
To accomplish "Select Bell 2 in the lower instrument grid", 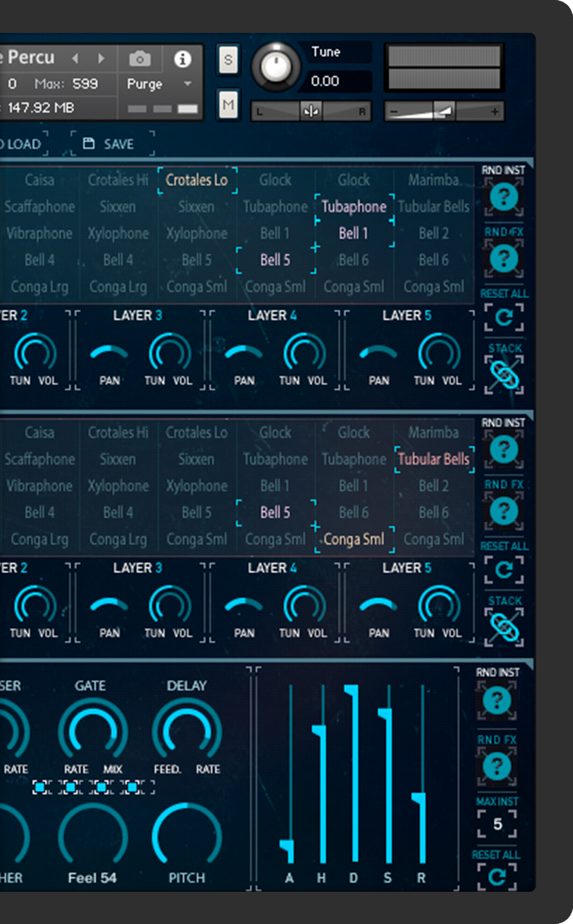I will click(434, 486).
